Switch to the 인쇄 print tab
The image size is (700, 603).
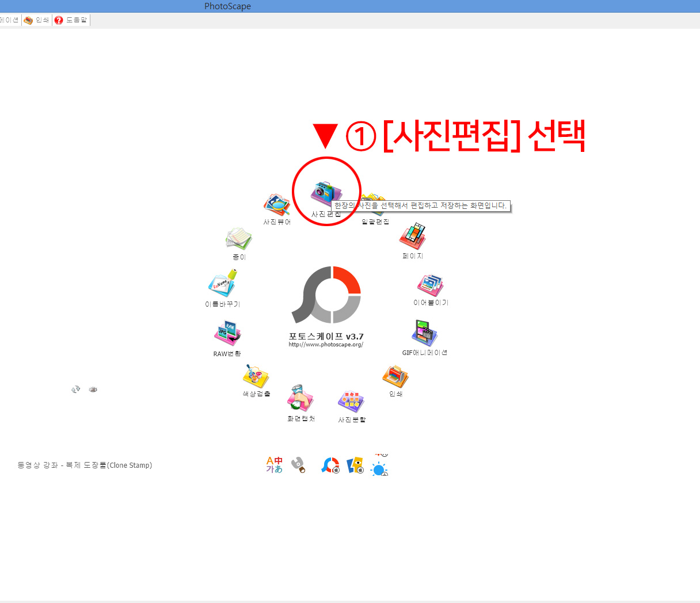coord(37,20)
